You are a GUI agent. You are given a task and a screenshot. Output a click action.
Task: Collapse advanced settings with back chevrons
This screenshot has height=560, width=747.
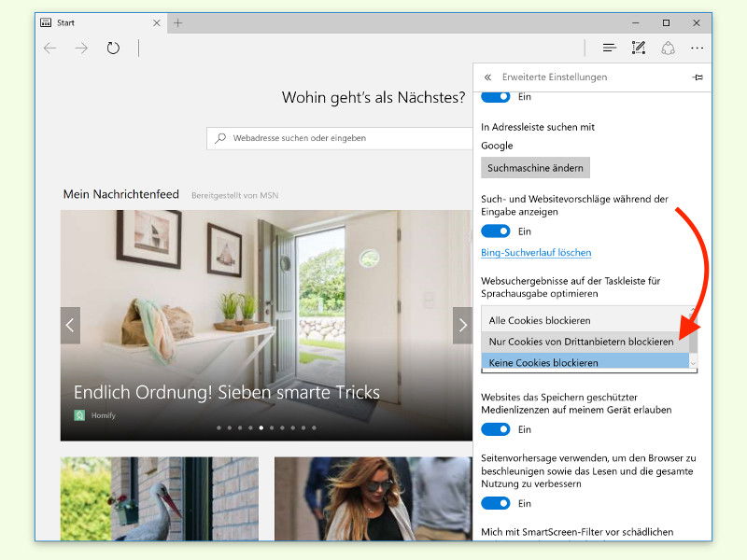click(x=487, y=77)
